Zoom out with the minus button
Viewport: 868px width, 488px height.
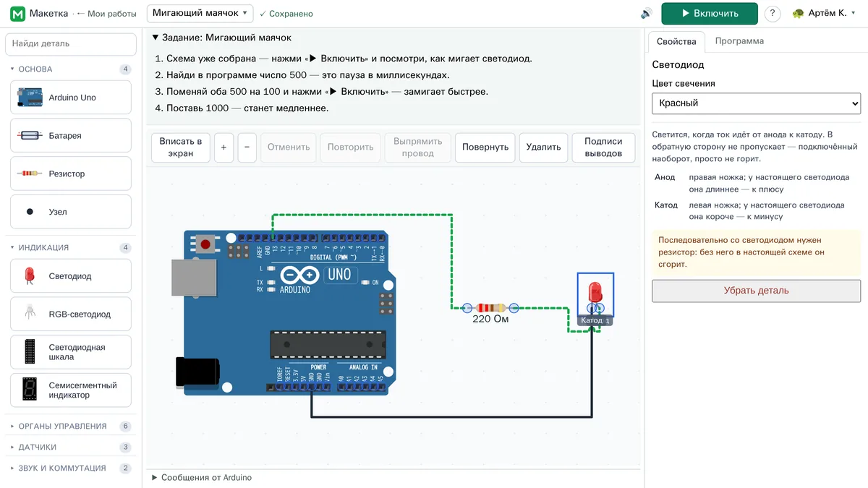[247, 147]
